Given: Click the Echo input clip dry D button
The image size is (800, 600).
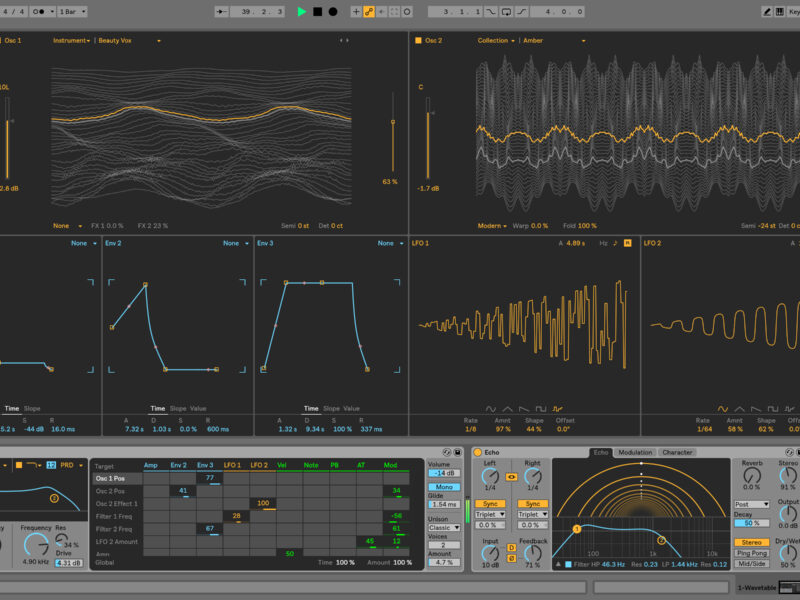Looking at the screenshot, I should click(511, 547).
